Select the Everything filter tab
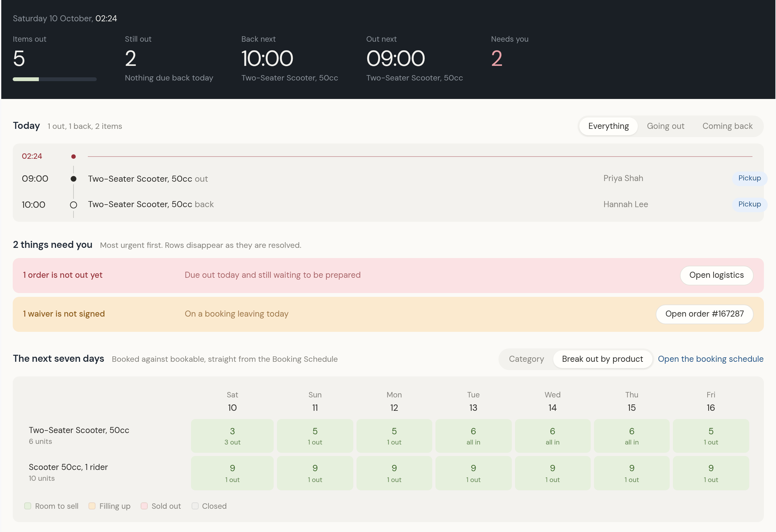This screenshot has height=532, width=776. coord(608,126)
